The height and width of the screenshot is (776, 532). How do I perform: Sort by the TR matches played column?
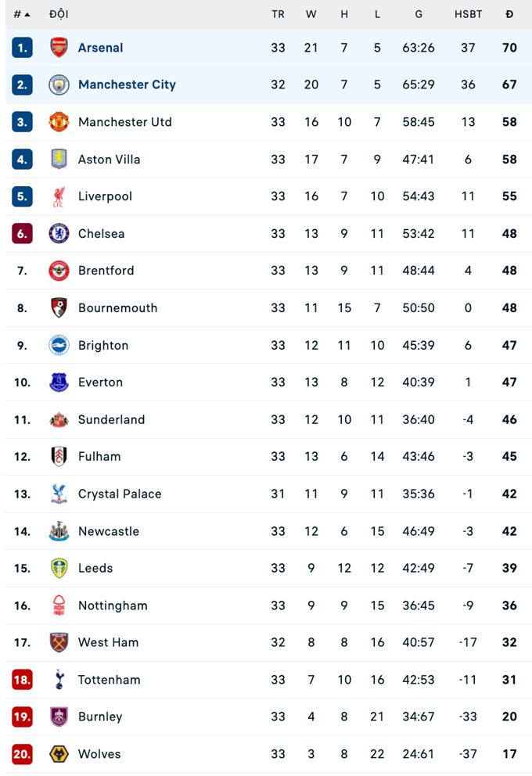pos(278,14)
